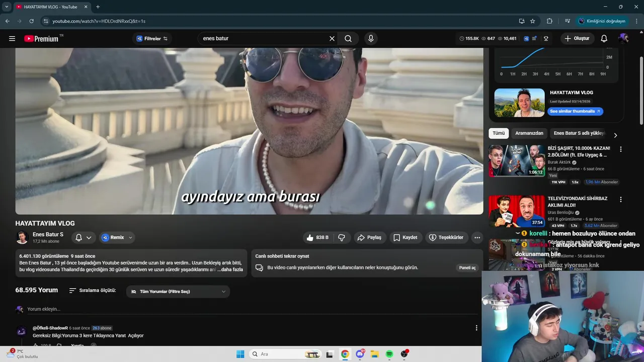
Task: Open YouTube notifications bell in header
Action: pyautogui.click(x=604, y=39)
